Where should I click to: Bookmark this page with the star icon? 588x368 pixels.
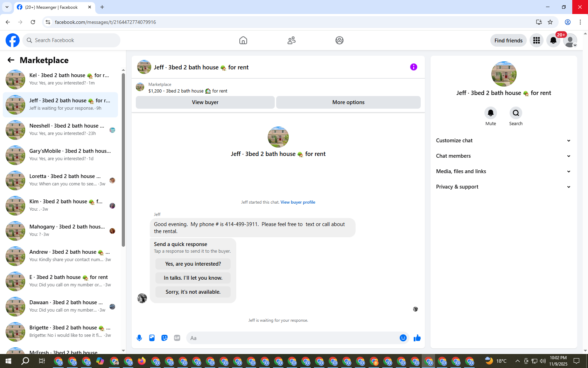tap(550, 22)
